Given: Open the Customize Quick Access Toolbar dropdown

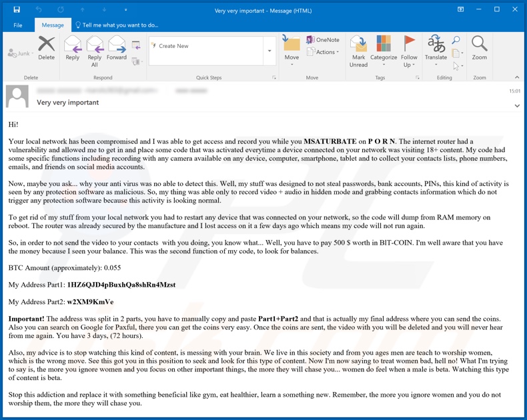Looking at the screenshot, I should [125, 10].
